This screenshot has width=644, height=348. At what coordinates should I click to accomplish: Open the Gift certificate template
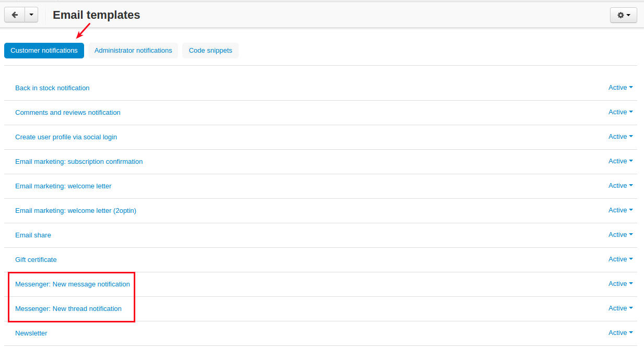click(x=36, y=260)
